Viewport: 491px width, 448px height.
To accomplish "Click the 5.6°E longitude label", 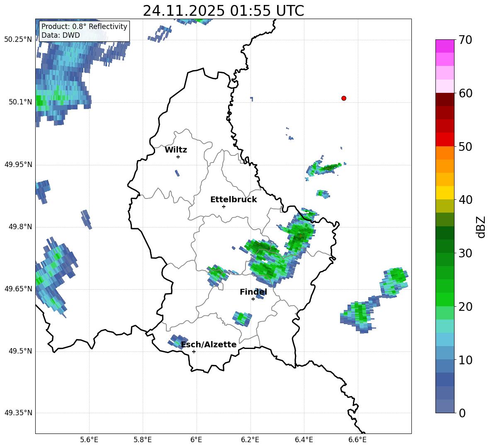I will pos(89,440).
